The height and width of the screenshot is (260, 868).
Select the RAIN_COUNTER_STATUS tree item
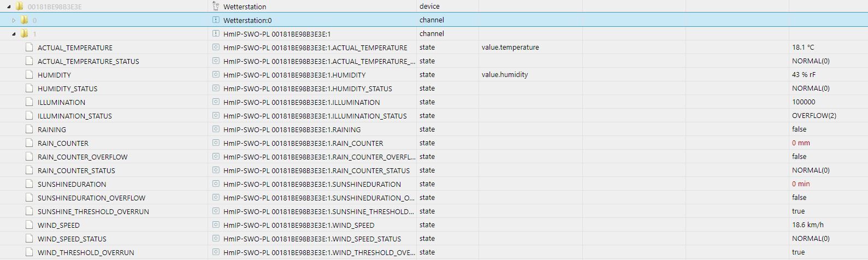(x=76, y=170)
